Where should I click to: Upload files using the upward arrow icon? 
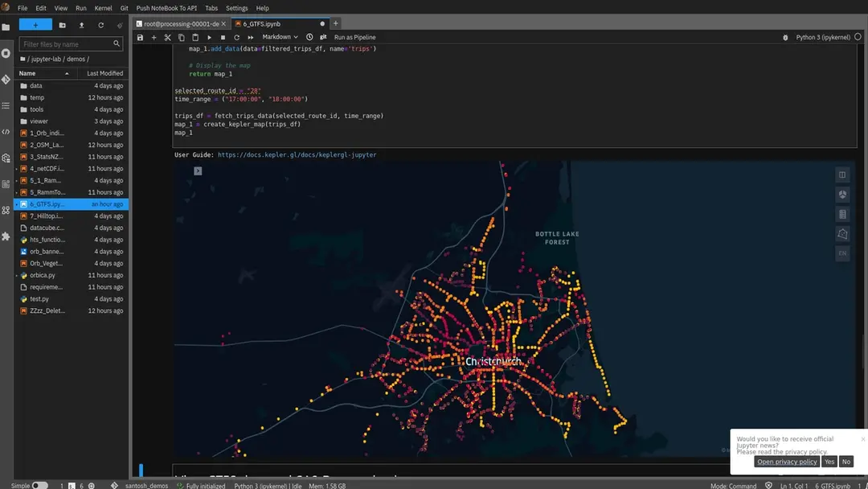[x=81, y=25]
